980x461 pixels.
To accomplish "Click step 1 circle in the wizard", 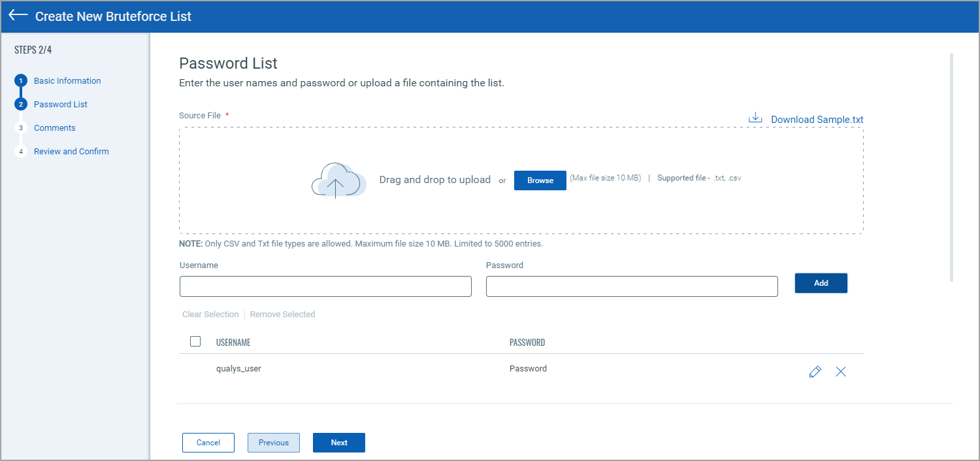I will point(21,81).
